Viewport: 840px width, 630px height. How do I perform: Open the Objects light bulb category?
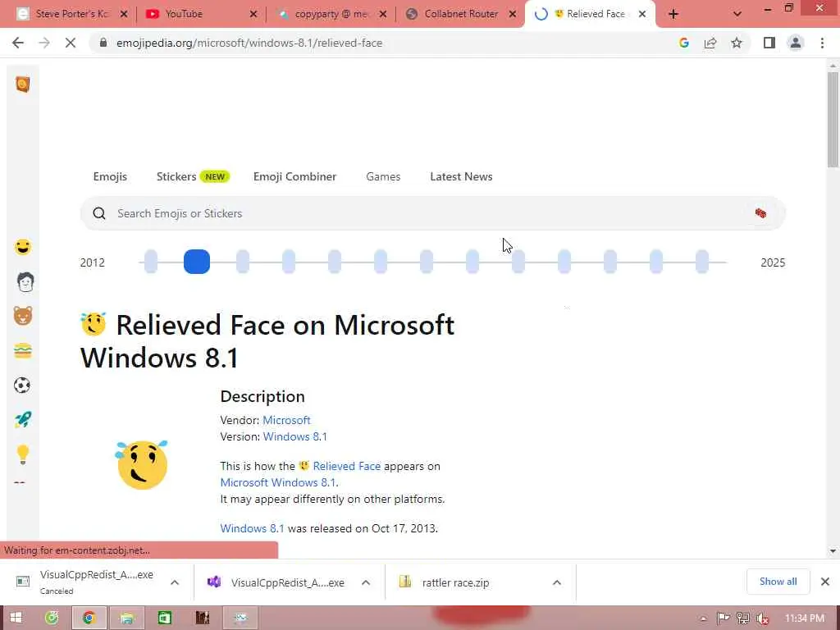pos(22,454)
